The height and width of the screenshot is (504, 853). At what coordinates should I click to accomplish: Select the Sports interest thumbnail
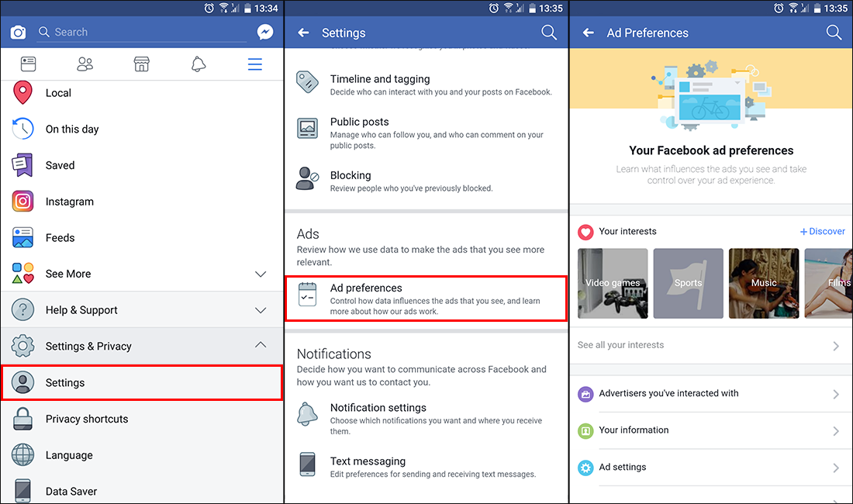[688, 283]
